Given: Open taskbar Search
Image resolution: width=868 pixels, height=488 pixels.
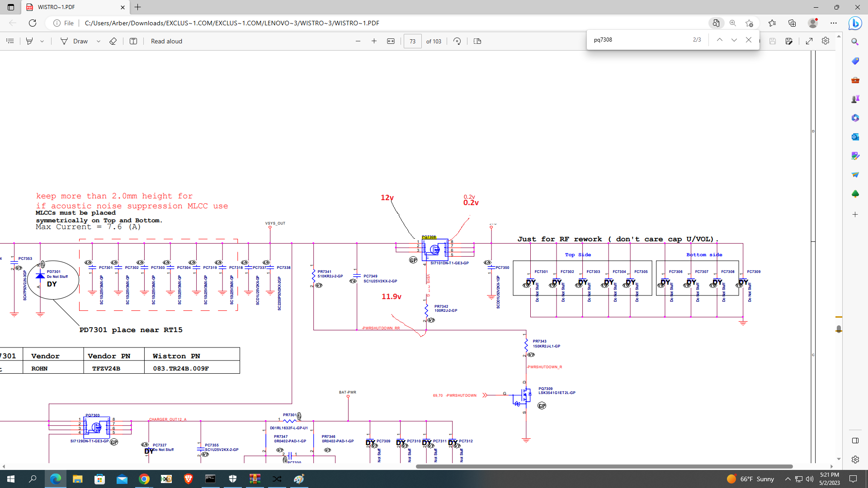Looking at the screenshot, I should pos(33,479).
